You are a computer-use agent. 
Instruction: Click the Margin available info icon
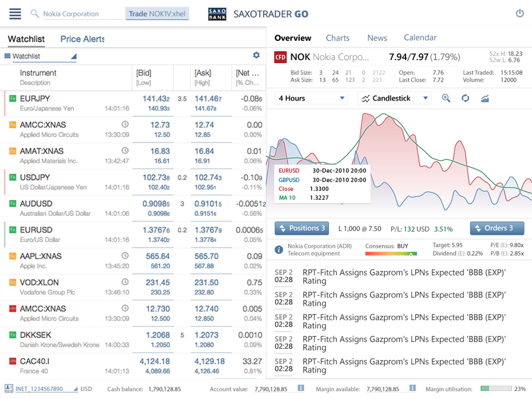pyautogui.click(x=412, y=388)
